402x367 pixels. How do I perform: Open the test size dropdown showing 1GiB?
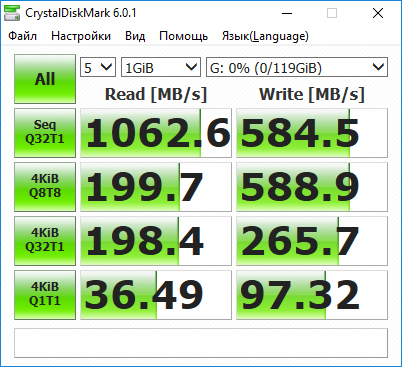[x=161, y=67]
